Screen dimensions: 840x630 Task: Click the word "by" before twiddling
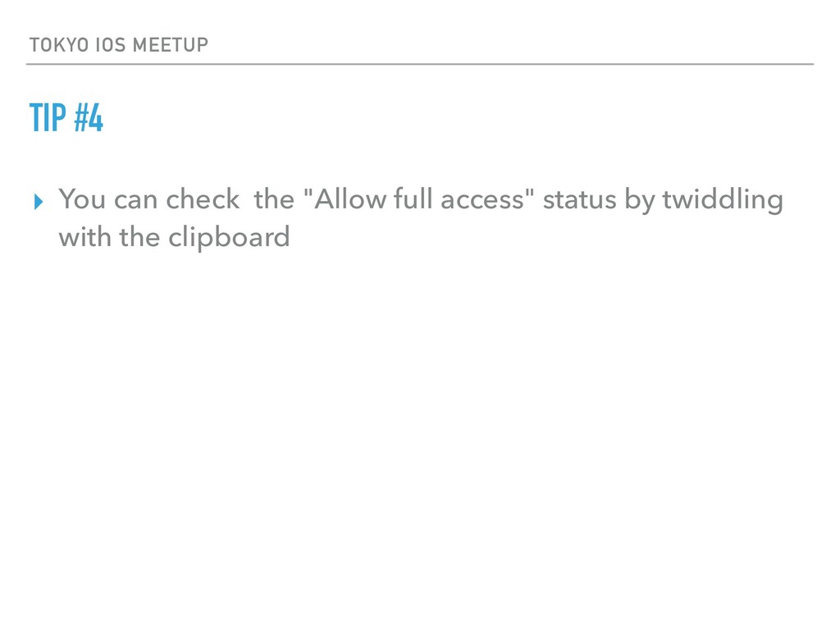click(640, 200)
